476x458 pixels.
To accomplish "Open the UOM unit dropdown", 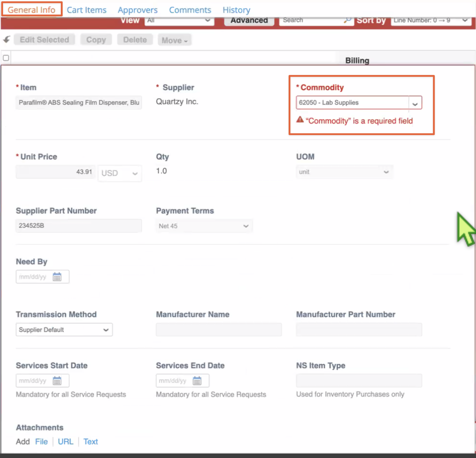I will [344, 172].
